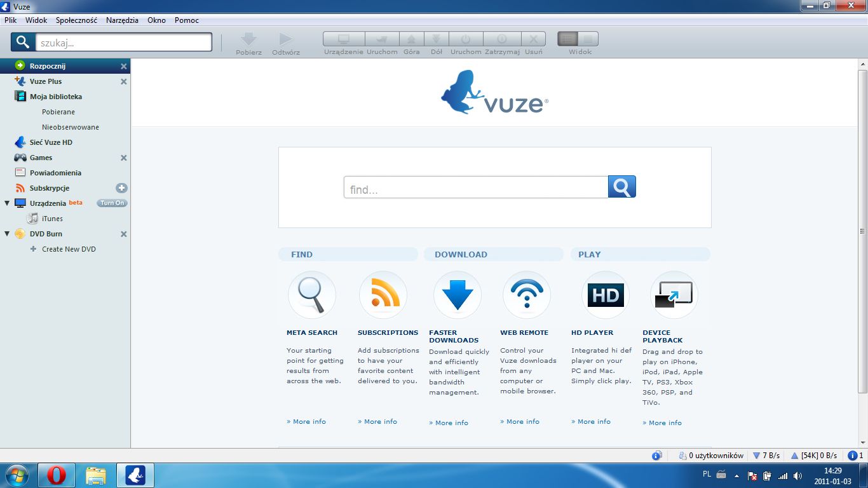Click the Device Playback icon
Viewport: 868px width, 488px height.
pos(674,295)
